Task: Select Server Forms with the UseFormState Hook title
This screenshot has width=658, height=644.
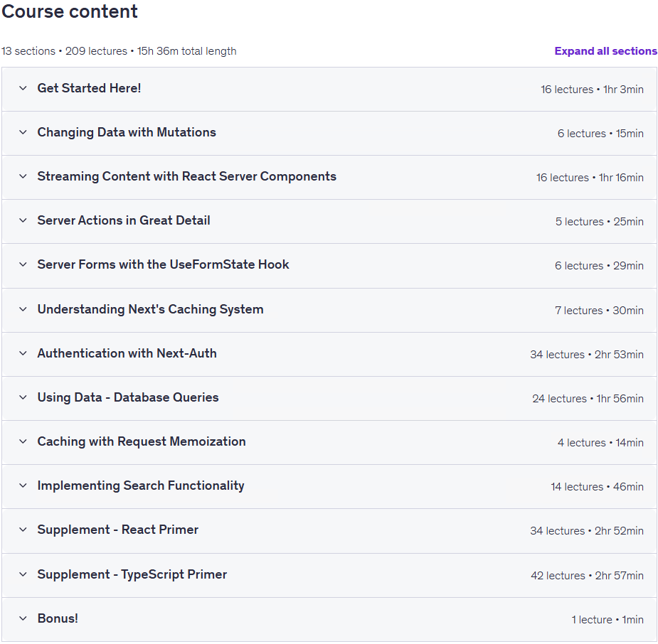Action: (x=163, y=264)
